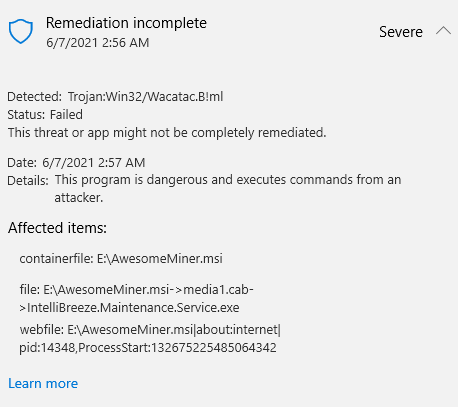Collapse the threat details with chevron arrow
458x407 pixels.
tap(443, 31)
